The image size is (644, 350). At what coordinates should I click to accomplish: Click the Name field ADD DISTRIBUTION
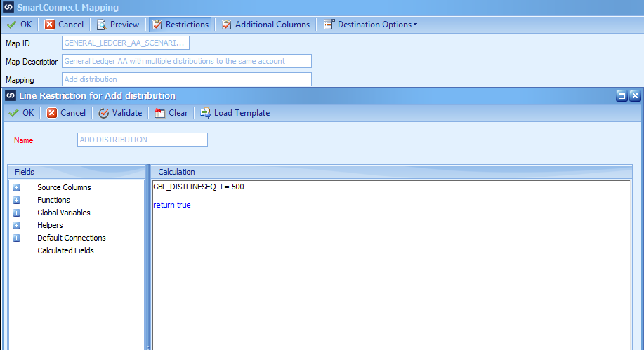point(143,140)
